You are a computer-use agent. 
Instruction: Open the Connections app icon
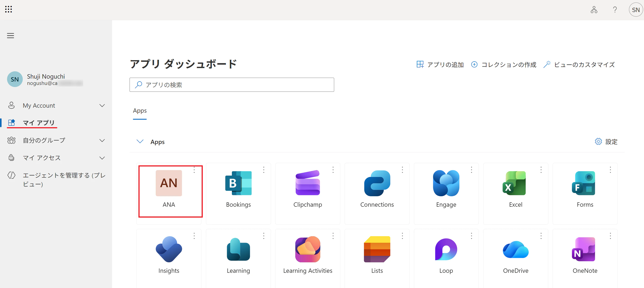coord(377,183)
